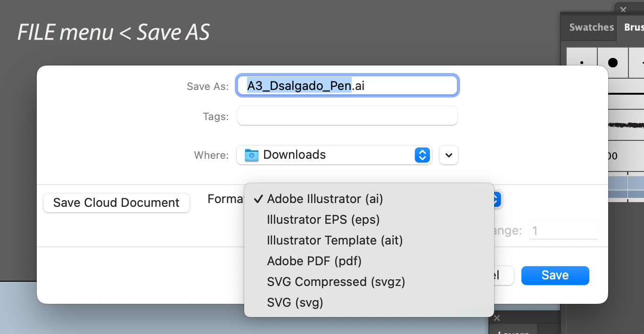Choose Adobe Illustrator (ai) format

[325, 199]
